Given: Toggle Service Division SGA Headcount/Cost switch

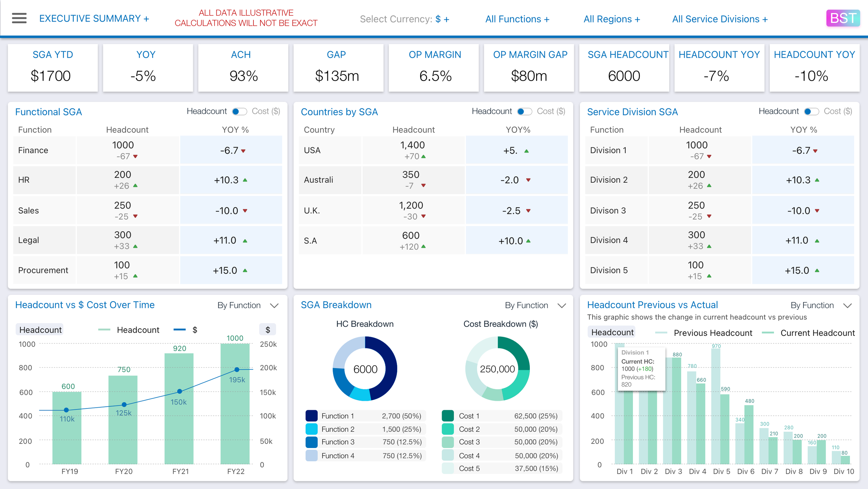Looking at the screenshot, I should coord(811,111).
